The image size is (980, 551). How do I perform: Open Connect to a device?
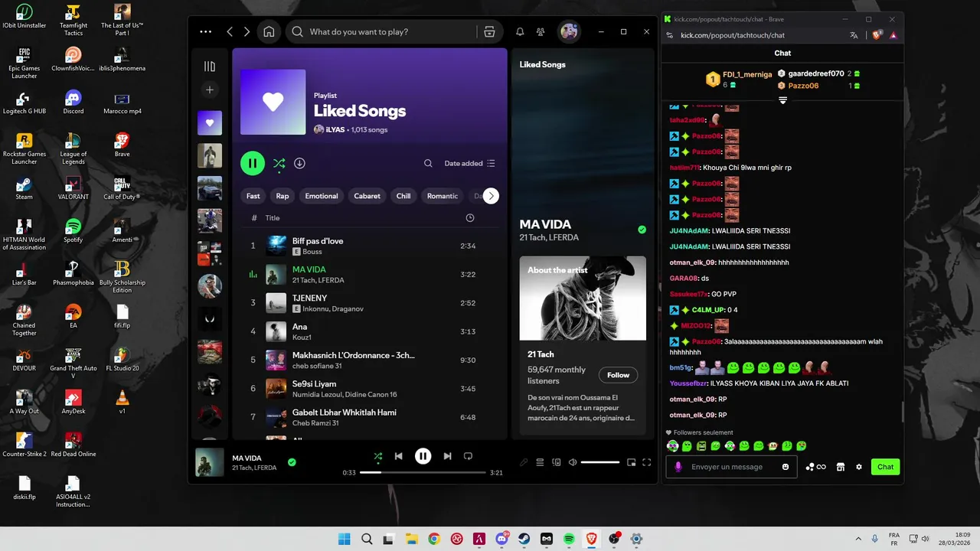click(x=557, y=462)
